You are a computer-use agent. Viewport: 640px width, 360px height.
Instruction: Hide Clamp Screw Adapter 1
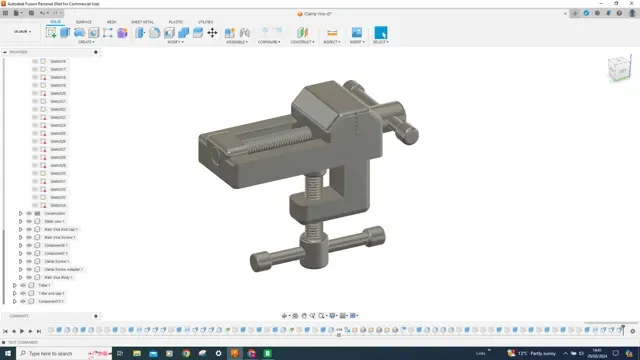[x=29, y=269]
